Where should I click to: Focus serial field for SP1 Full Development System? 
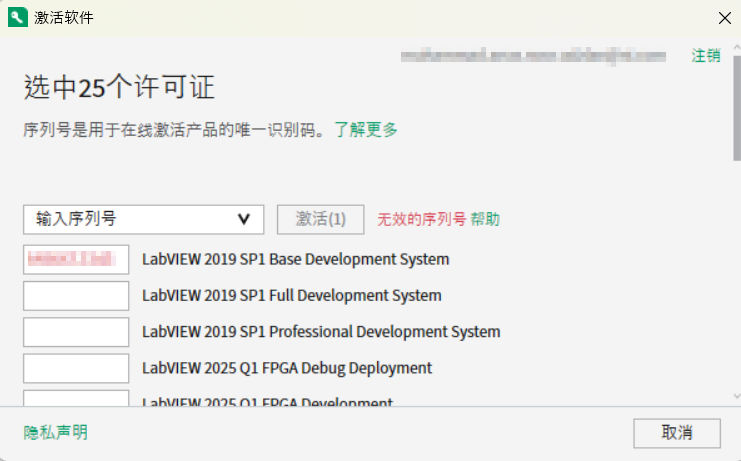point(76,296)
